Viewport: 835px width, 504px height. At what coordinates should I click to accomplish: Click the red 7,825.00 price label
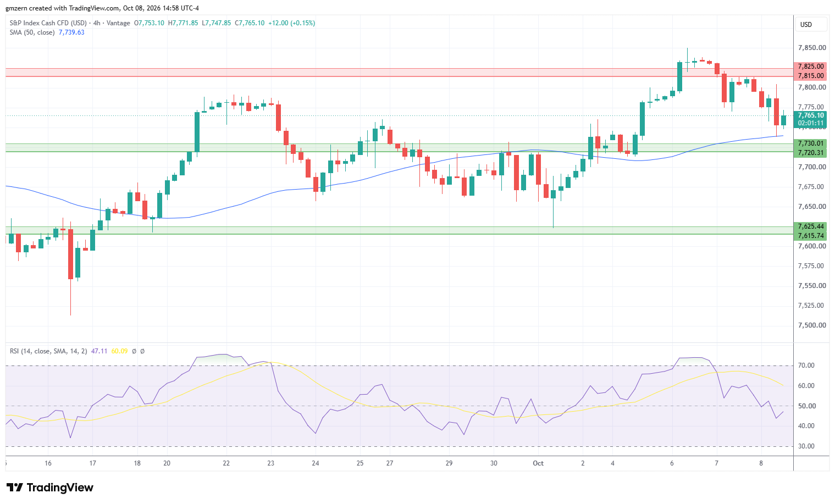[810, 67]
